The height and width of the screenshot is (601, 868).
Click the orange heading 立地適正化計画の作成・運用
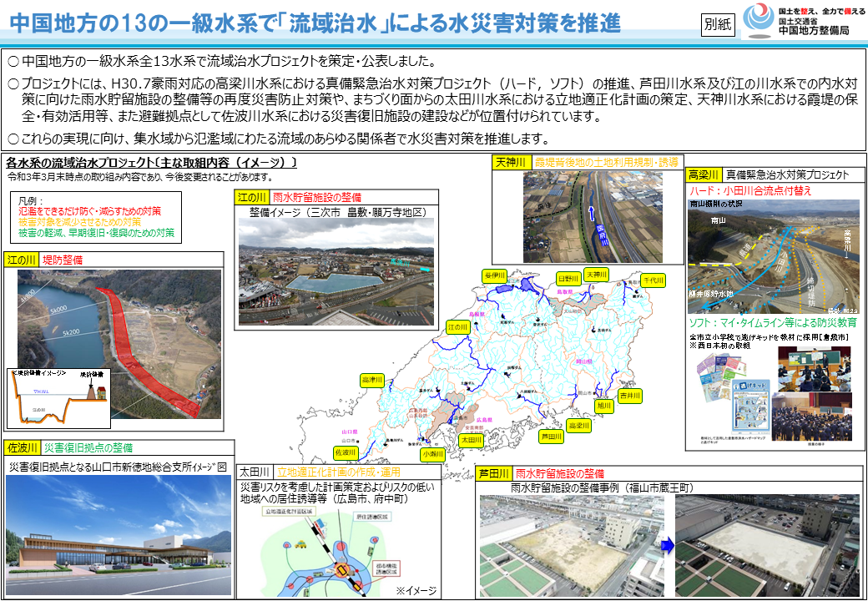click(x=338, y=472)
